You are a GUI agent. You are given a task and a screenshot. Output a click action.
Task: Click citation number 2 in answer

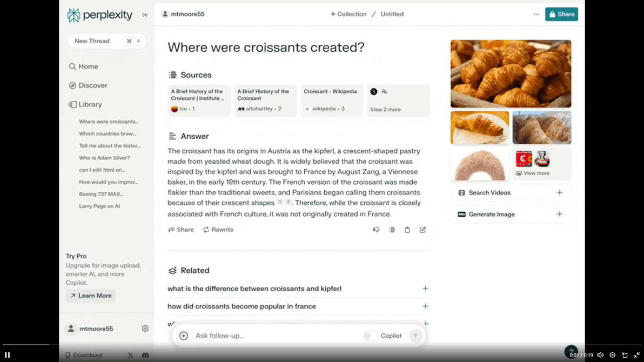point(289,202)
